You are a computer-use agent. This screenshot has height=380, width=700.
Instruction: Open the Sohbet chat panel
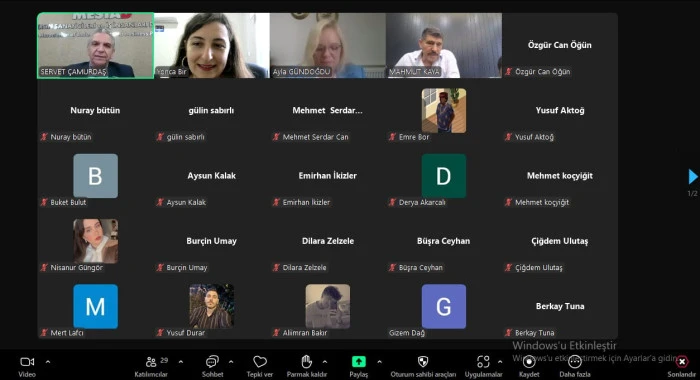pos(212,366)
